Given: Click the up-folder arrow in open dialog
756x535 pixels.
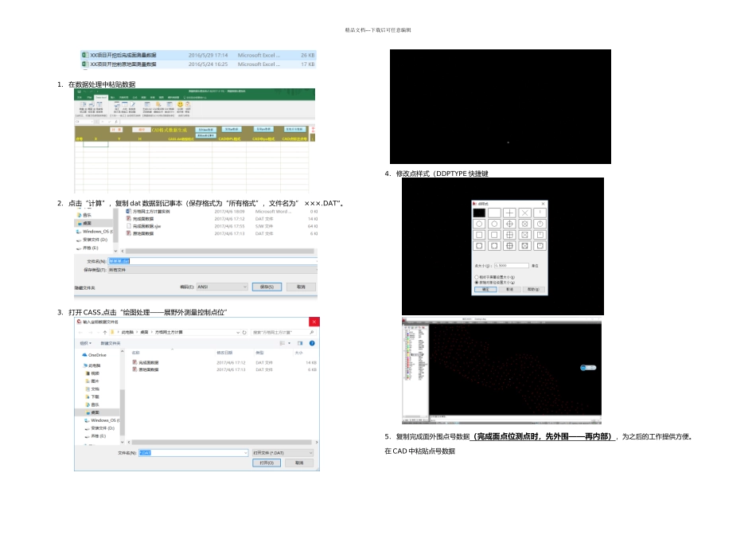Looking at the screenshot, I should [104, 333].
